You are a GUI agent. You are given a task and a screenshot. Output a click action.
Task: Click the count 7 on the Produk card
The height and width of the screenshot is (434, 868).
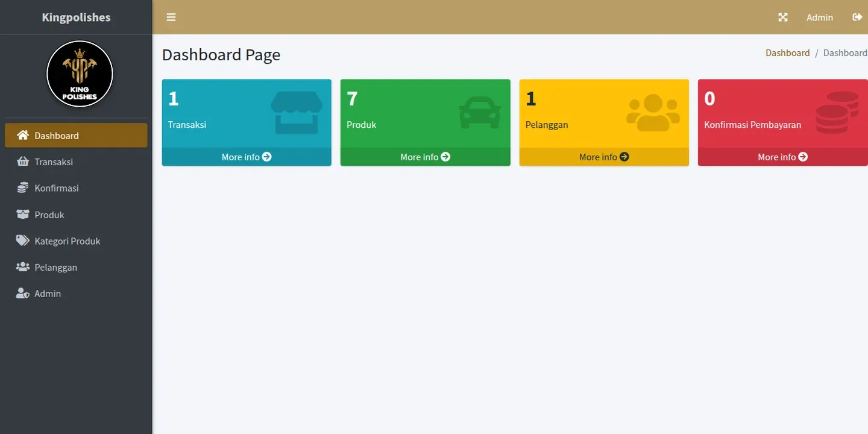coord(353,98)
